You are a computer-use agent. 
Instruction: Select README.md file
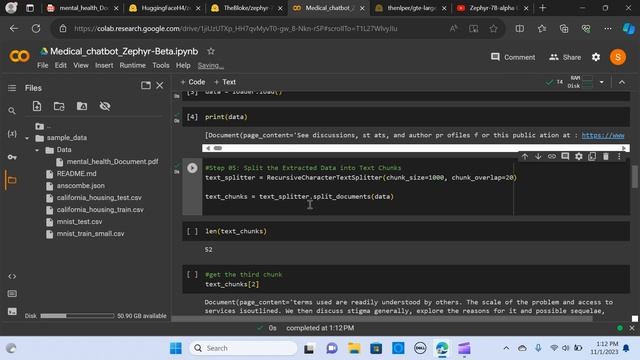76,173
